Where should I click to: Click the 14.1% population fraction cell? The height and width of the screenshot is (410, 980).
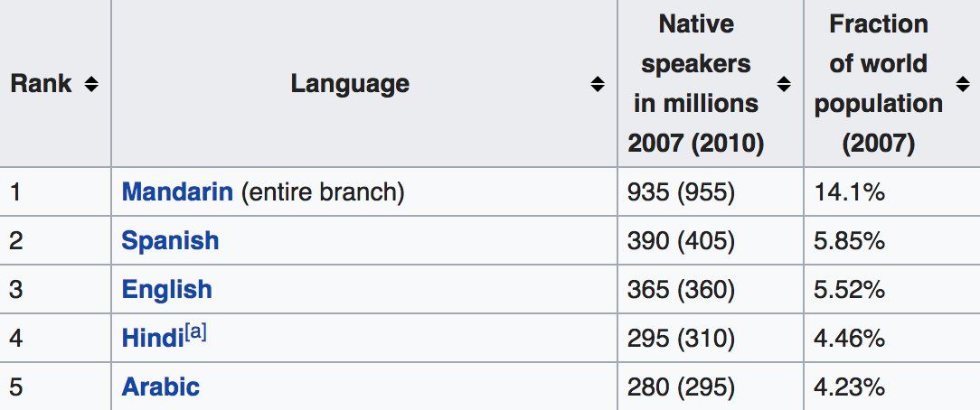click(x=849, y=192)
